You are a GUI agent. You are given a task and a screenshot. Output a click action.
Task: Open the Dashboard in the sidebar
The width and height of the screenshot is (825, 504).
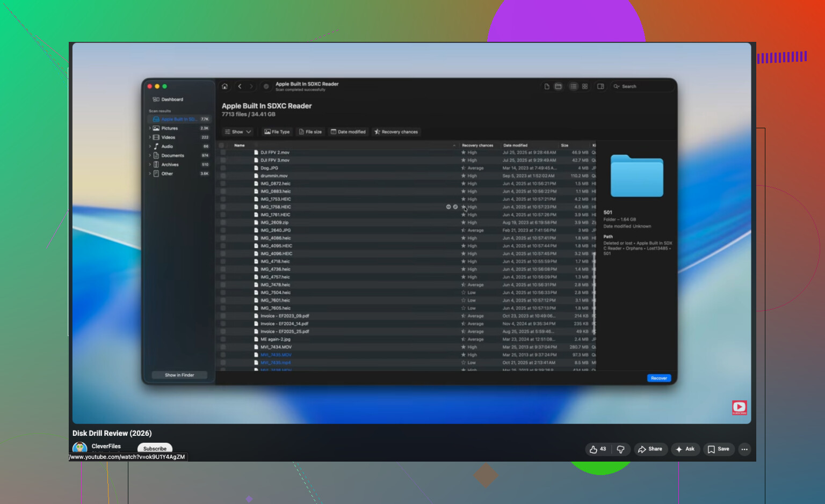click(x=168, y=99)
